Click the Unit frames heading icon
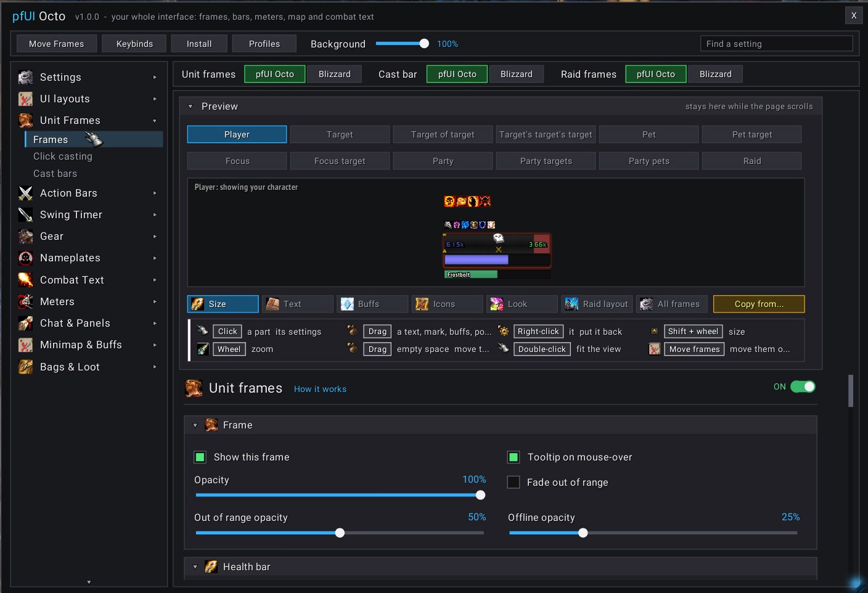868x593 pixels. click(x=194, y=388)
